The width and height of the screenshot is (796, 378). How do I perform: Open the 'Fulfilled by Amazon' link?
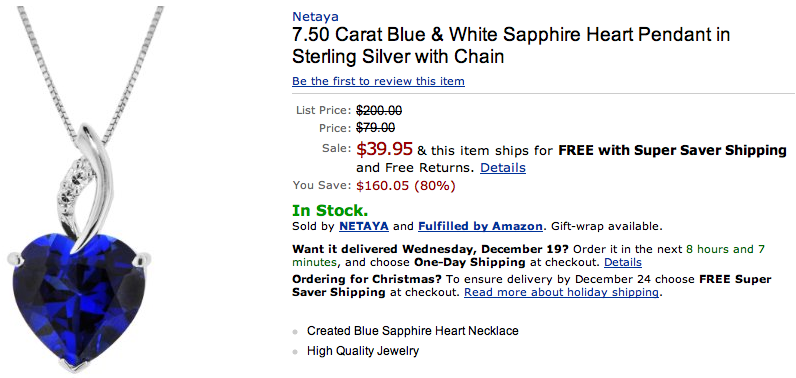coord(480,226)
